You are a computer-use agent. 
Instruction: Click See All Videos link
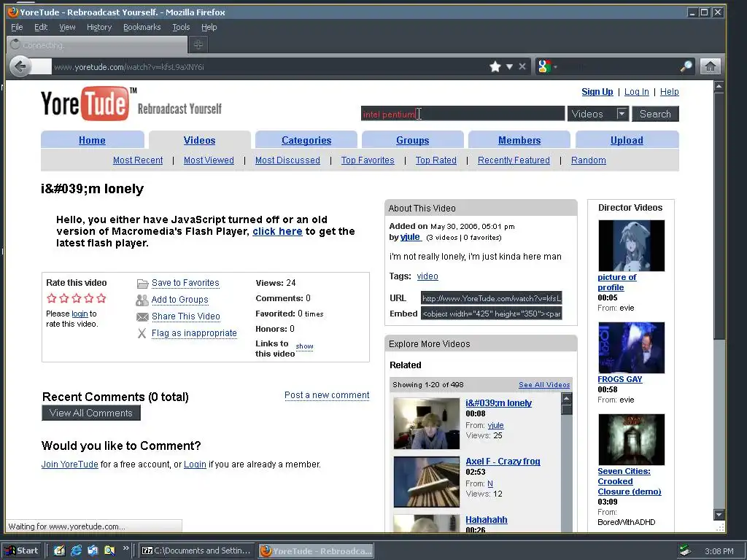(544, 385)
